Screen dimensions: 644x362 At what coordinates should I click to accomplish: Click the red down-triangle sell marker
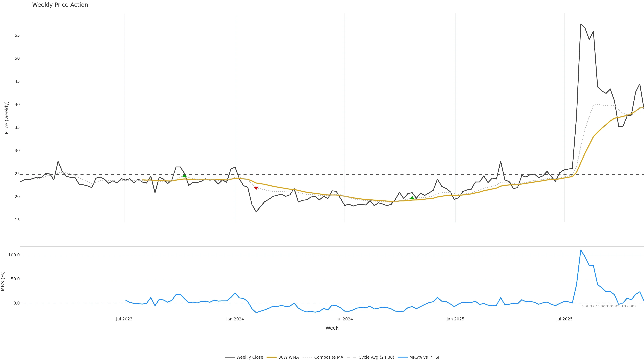tap(256, 188)
